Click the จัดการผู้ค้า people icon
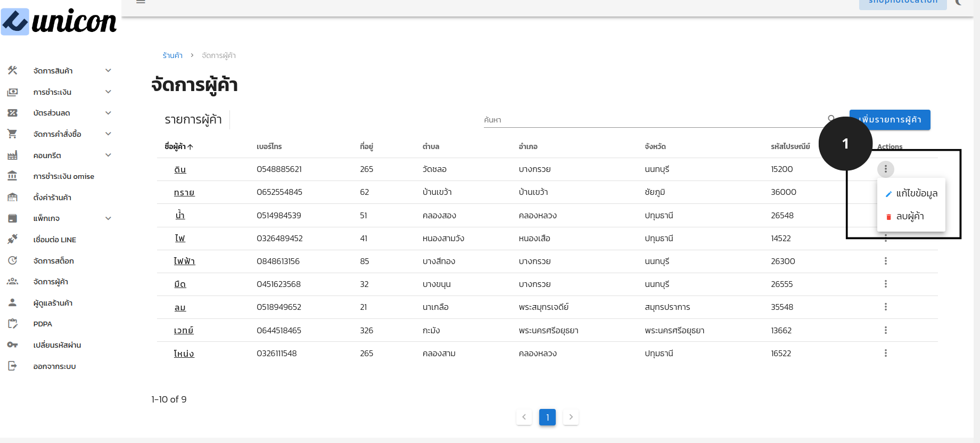The height and width of the screenshot is (443, 980). 12,281
